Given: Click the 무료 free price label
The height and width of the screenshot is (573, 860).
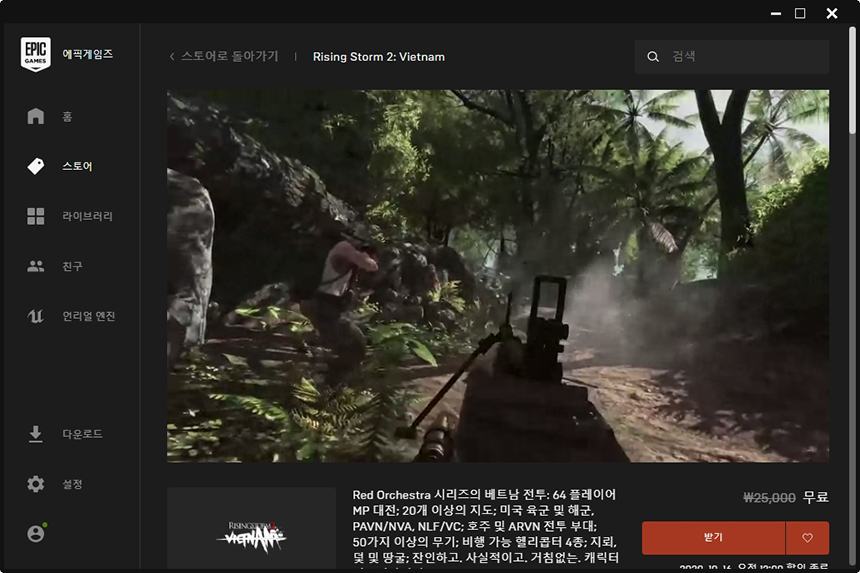Looking at the screenshot, I should [x=816, y=497].
